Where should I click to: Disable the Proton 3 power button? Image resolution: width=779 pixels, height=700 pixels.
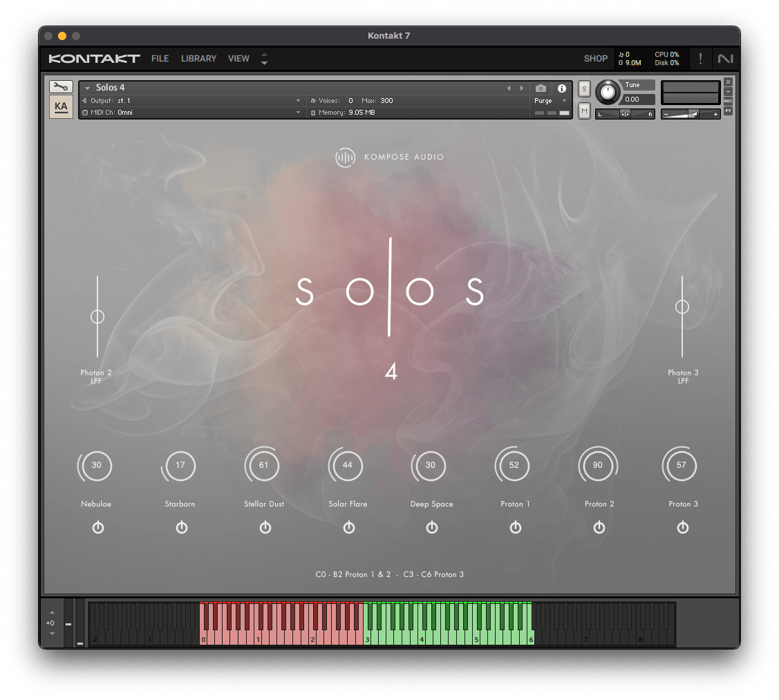click(x=683, y=528)
